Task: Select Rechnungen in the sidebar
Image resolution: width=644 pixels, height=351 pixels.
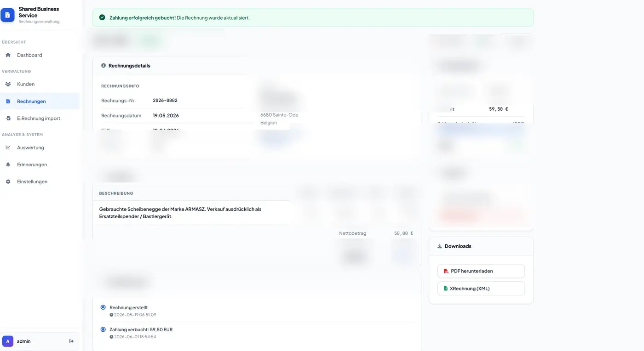Action: pyautogui.click(x=40, y=101)
